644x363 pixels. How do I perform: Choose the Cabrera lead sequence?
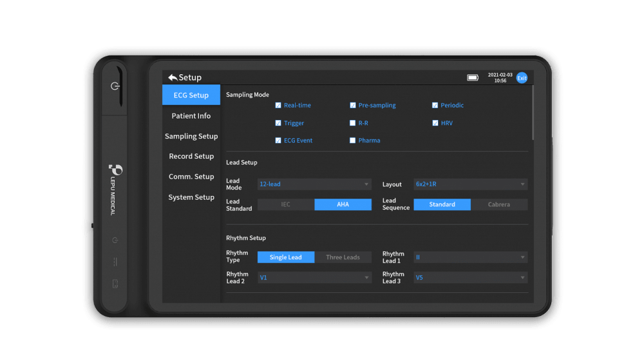tap(498, 204)
